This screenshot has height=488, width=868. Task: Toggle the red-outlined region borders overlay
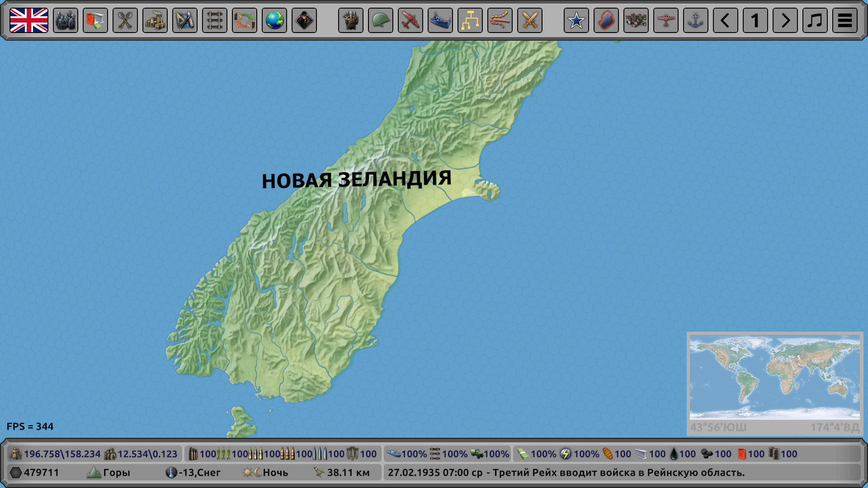[x=606, y=20]
